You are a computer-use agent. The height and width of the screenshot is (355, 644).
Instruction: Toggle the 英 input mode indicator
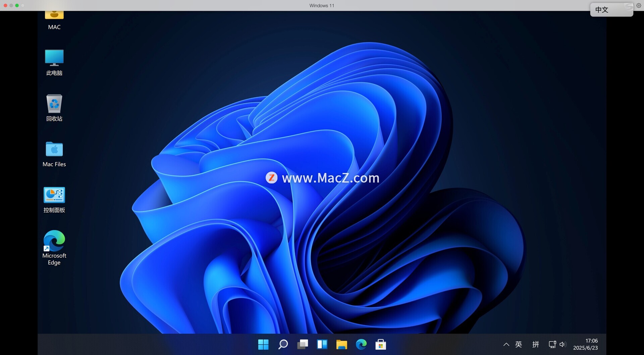point(519,344)
